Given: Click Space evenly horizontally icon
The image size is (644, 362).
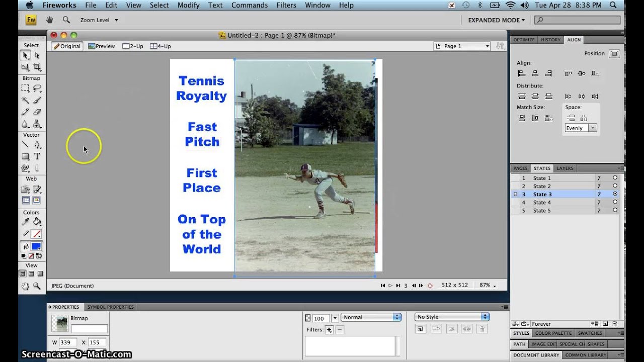Looking at the screenshot, I should 584,118.
